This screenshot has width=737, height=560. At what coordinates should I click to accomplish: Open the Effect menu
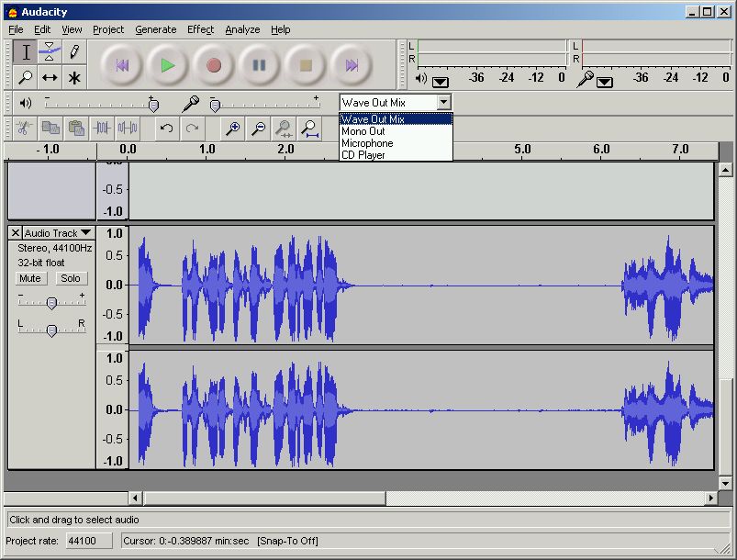[x=201, y=29]
